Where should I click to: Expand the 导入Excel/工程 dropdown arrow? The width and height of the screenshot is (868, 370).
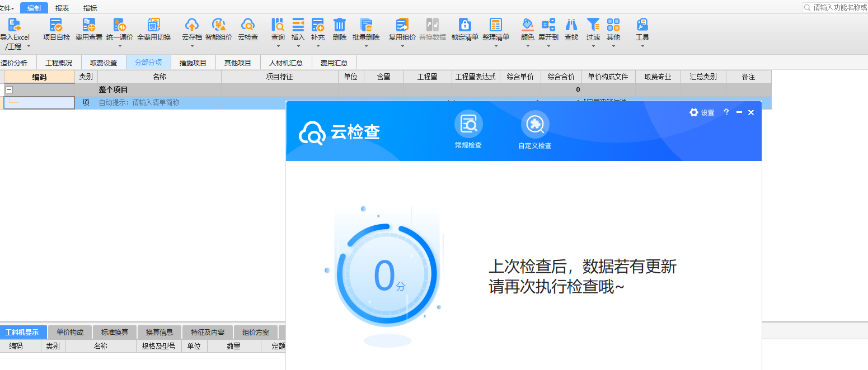tap(29, 47)
